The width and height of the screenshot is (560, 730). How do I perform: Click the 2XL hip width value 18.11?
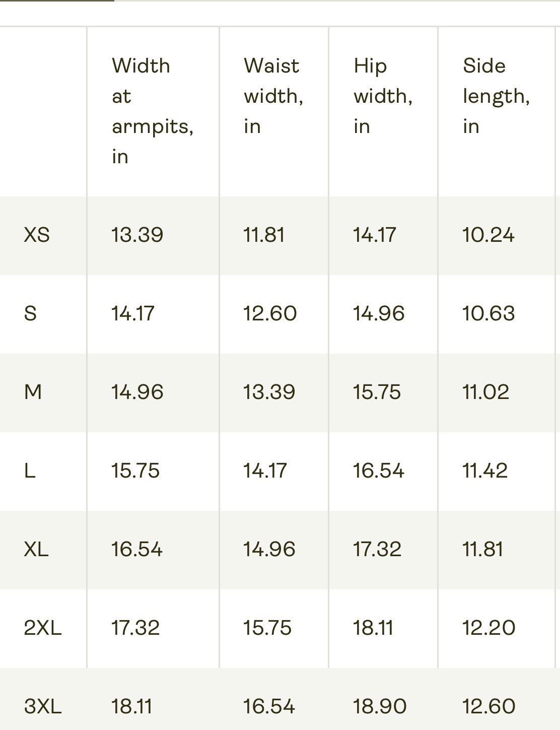pos(373,628)
